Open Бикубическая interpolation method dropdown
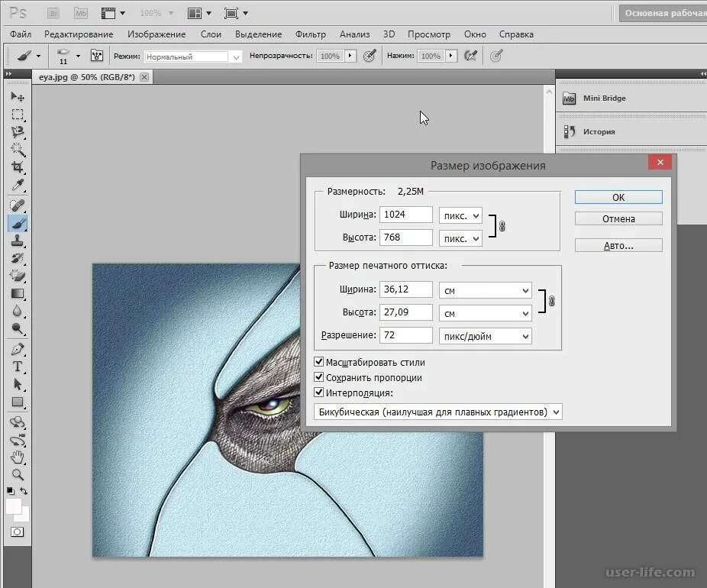This screenshot has height=588, width=707. [437, 412]
